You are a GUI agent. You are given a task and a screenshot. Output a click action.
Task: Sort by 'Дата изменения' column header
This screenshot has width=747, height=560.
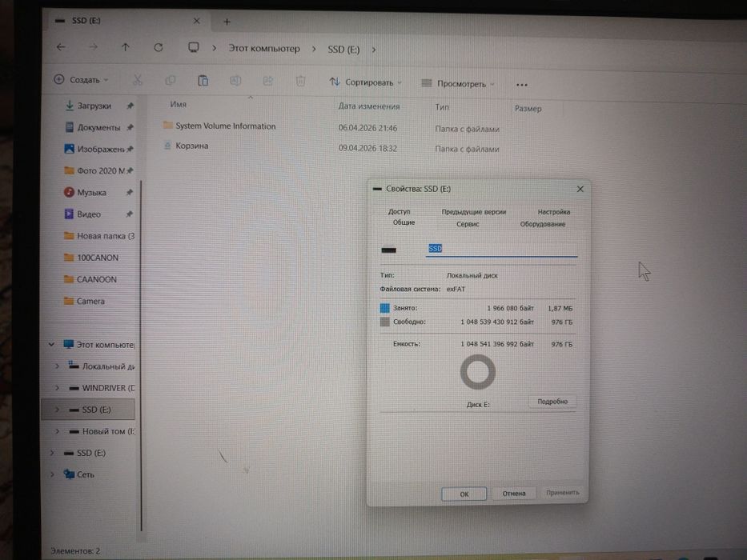(369, 106)
